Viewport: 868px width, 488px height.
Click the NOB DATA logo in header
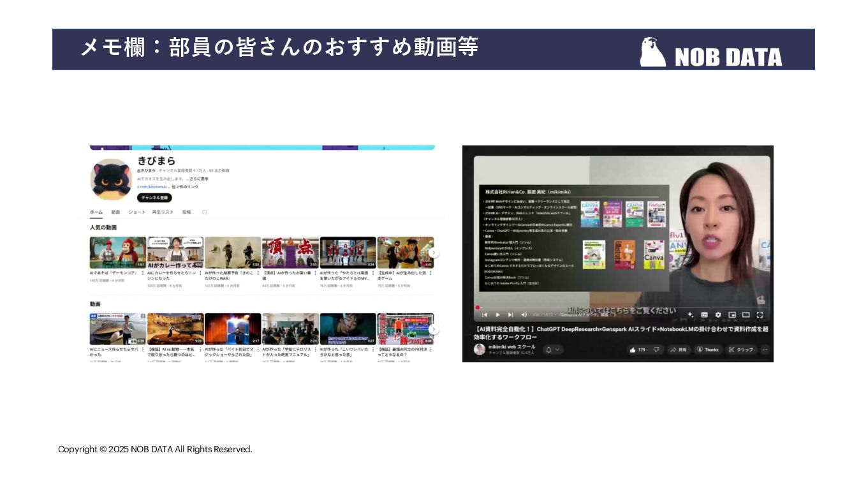(x=710, y=52)
